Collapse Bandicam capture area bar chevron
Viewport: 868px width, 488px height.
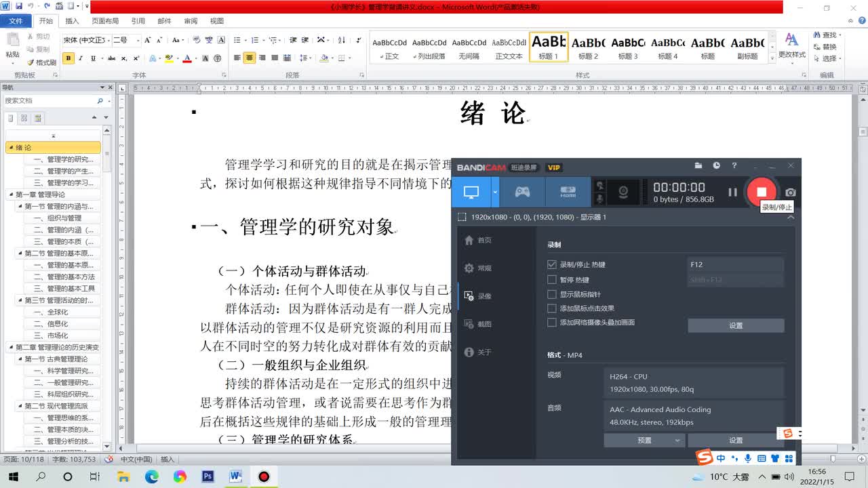click(791, 218)
